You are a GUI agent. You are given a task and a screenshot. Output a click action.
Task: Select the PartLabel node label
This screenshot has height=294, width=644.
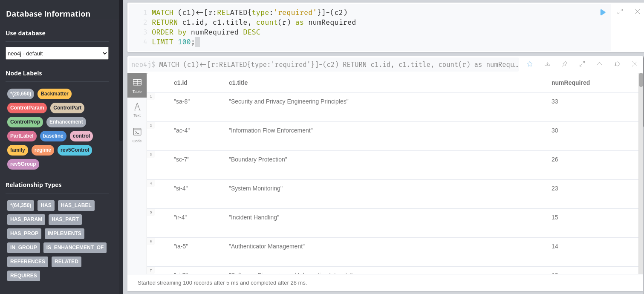coord(22,136)
